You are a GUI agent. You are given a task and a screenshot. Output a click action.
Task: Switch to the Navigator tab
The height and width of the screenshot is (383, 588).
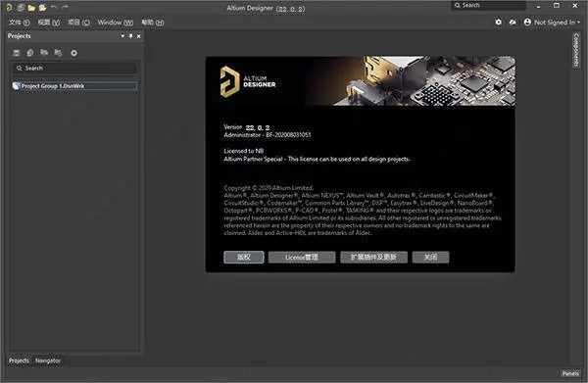[48, 360]
